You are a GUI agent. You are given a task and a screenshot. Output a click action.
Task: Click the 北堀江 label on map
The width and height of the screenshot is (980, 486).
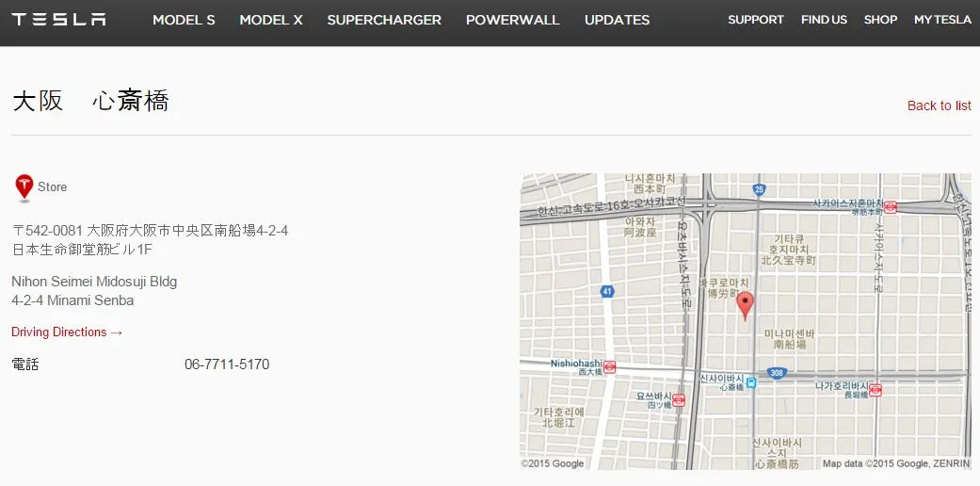pos(558,423)
